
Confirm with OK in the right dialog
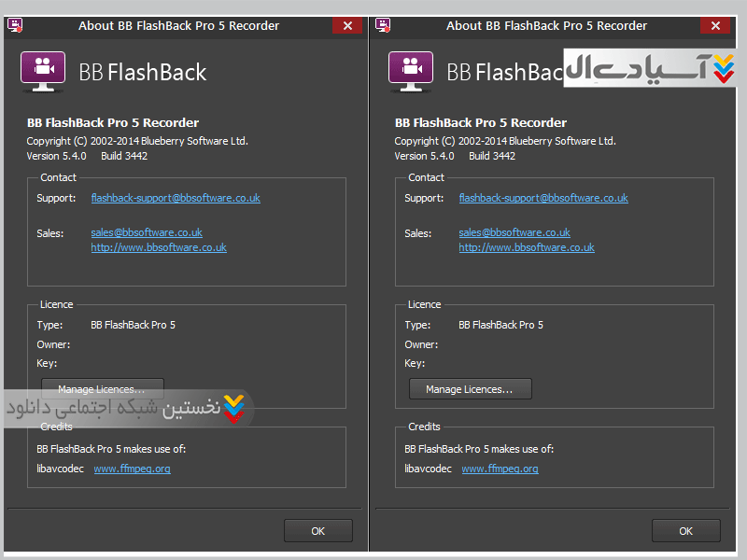tap(685, 530)
